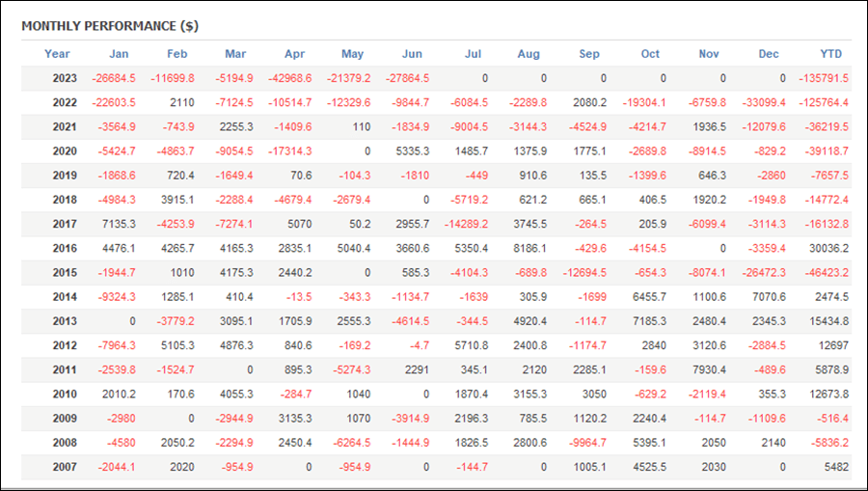Click the Dec column header
This screenshot has width=868, height=491.
(769, 54)
